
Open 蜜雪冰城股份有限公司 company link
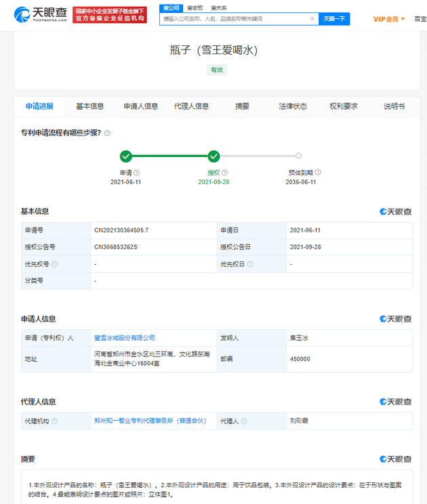(x=125, y=338)
